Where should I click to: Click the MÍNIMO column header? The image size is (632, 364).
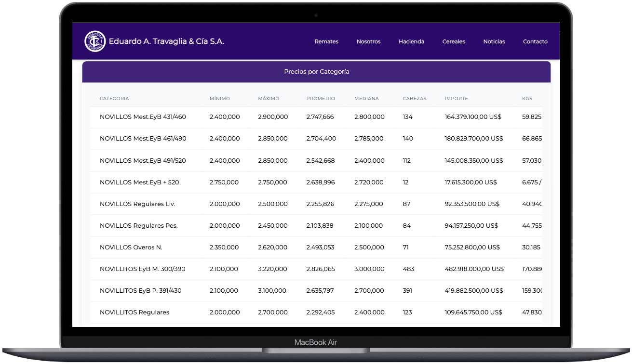pos(220,99)
